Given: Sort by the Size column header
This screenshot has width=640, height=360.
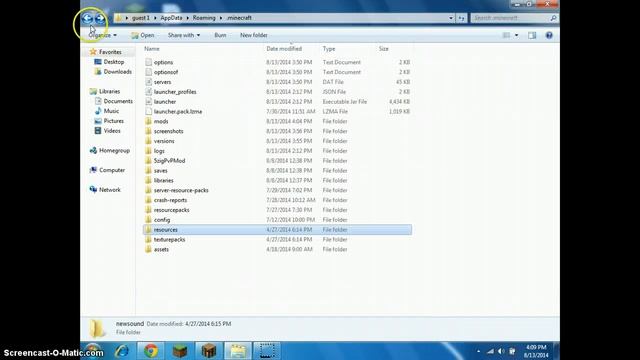Looking at the screenshot, I should (384, 49).
